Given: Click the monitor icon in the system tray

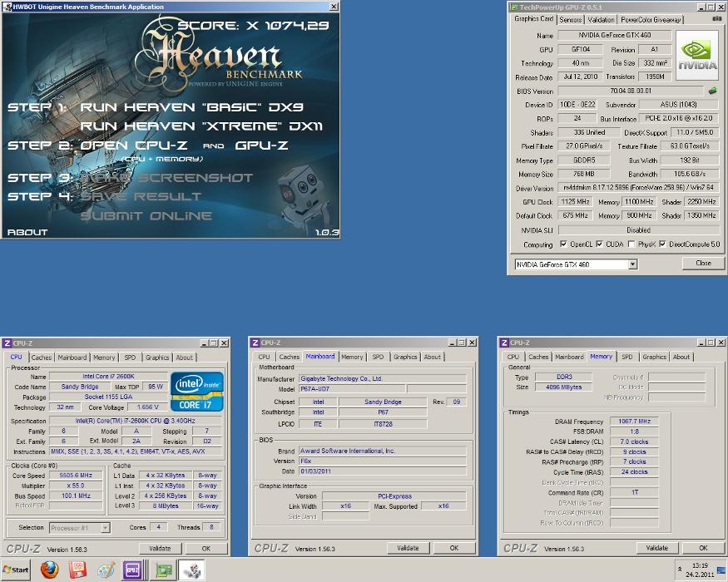Looking at the screenshot, I should tap(721, 570).
